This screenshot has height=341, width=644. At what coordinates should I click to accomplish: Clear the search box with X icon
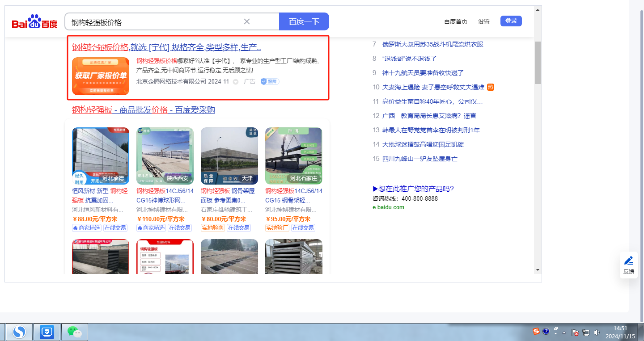pyautogui.click(x=246, y=21)
